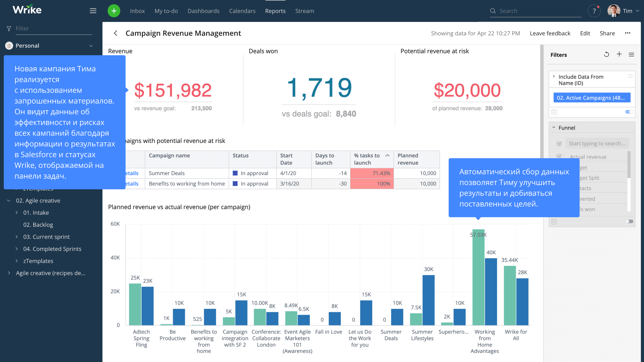Toggle the Actual revenue checkbox
Image resolution: width=644 pixels, height=362 pixels.
(x=559, y=156)
